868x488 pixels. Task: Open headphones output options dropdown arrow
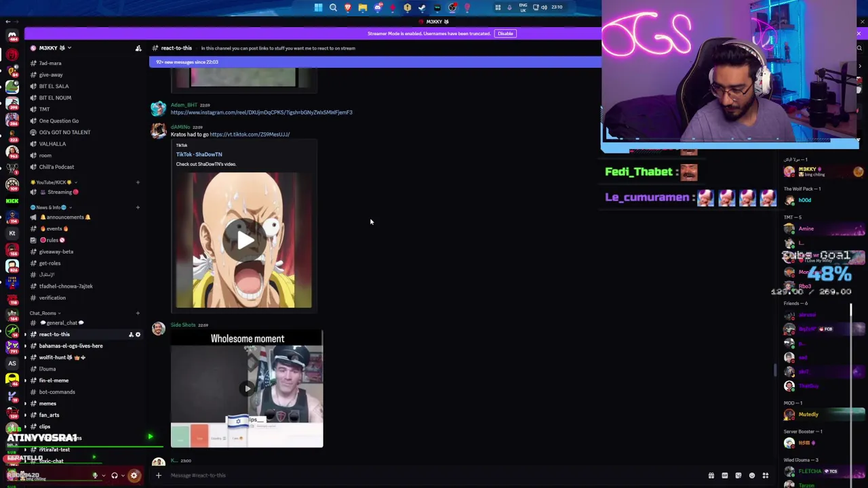point(123,475)
